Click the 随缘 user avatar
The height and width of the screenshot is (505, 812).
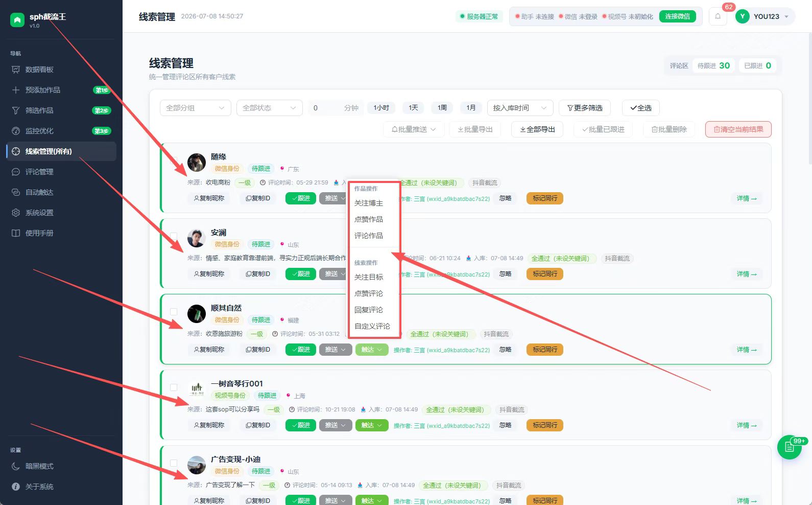[x=197, y=163]
